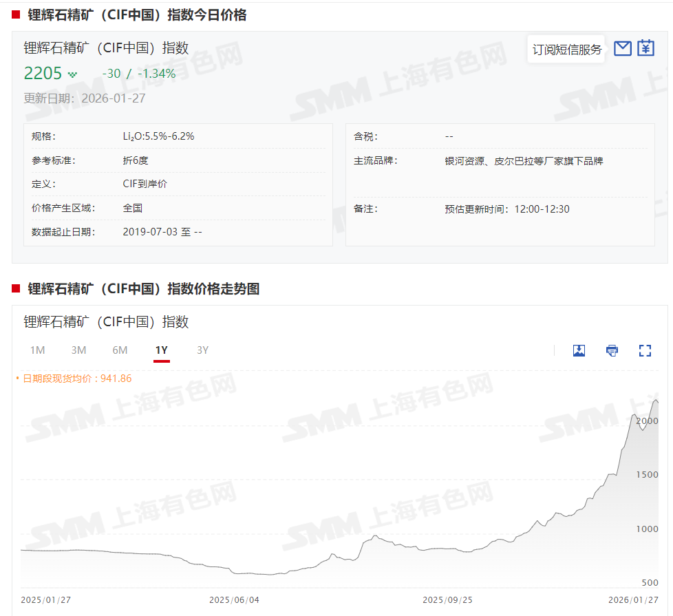
Task: Select the active 1Y range tab
Action: pos(161,350)
